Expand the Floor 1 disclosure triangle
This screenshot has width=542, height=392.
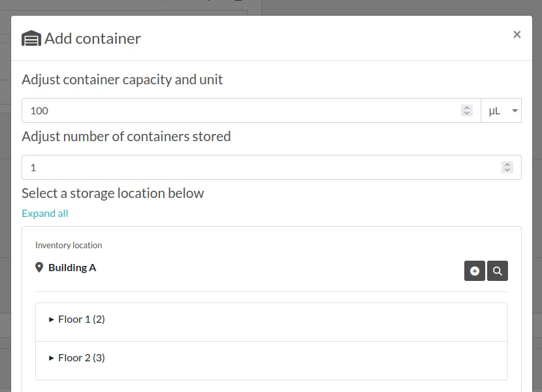click(x=51, y=319)
